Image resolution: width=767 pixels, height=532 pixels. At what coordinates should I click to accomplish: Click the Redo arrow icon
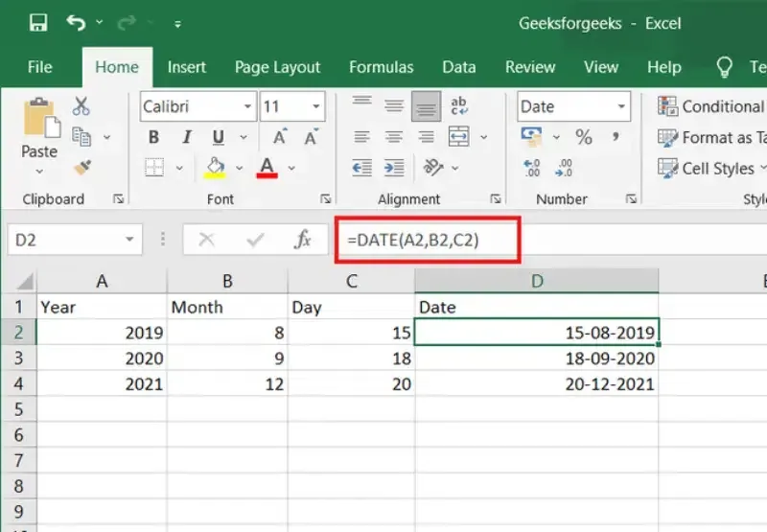[127, 22]
